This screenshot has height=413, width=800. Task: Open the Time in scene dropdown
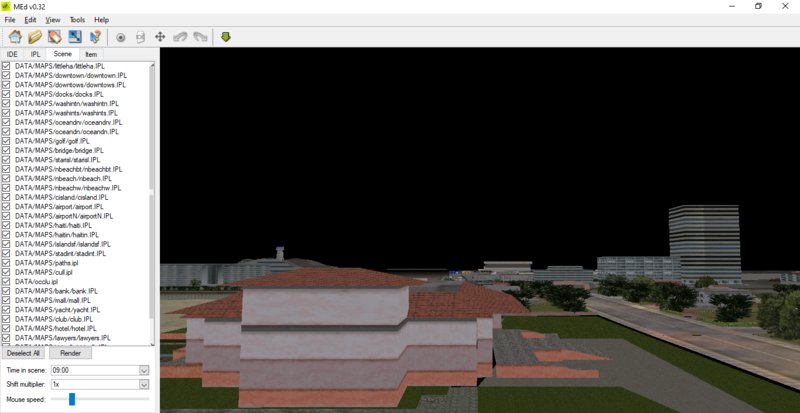point(144,370)
